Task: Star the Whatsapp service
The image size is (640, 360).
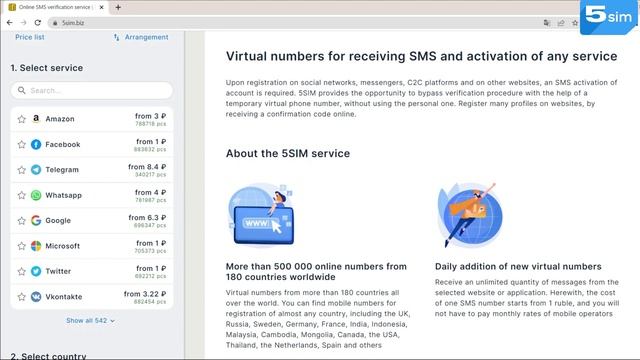Action: point(22,195)
